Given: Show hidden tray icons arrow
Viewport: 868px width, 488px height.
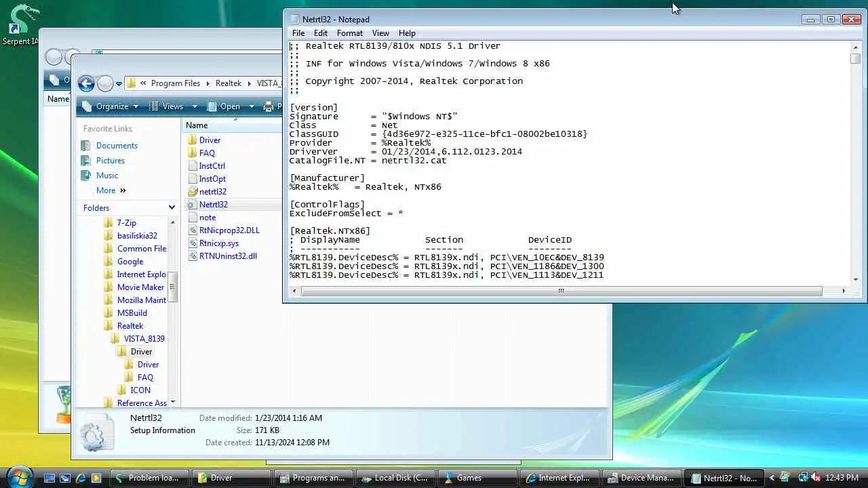Looking at the screenshot, I should point(772,478).
